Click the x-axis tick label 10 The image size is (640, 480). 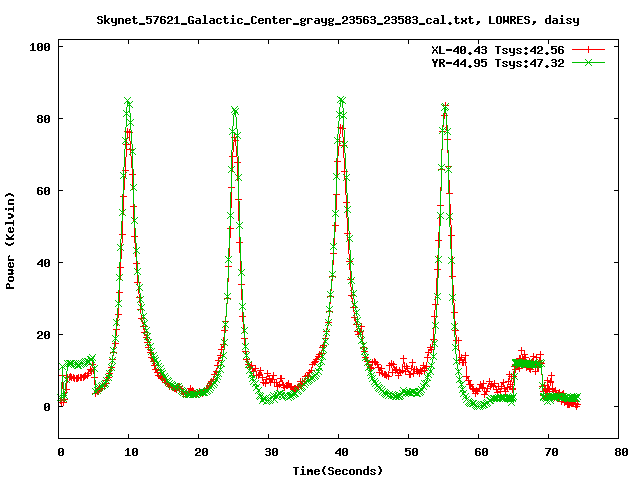(131, 452)
